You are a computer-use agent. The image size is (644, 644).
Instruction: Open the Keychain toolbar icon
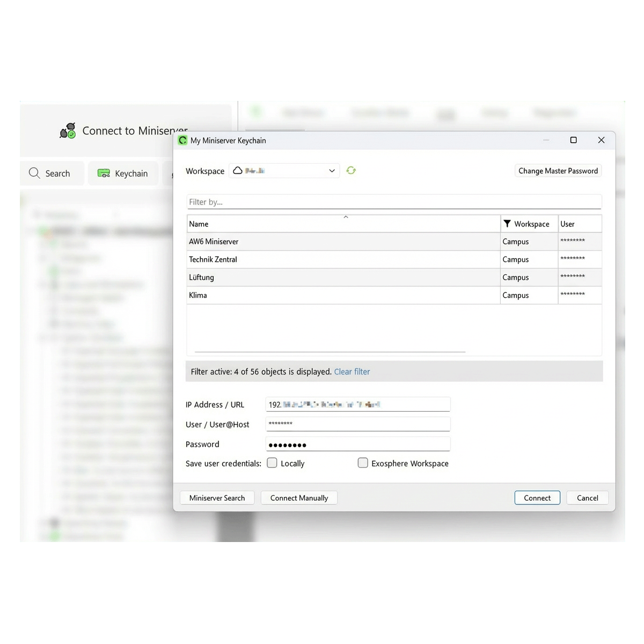coord(104,173)
